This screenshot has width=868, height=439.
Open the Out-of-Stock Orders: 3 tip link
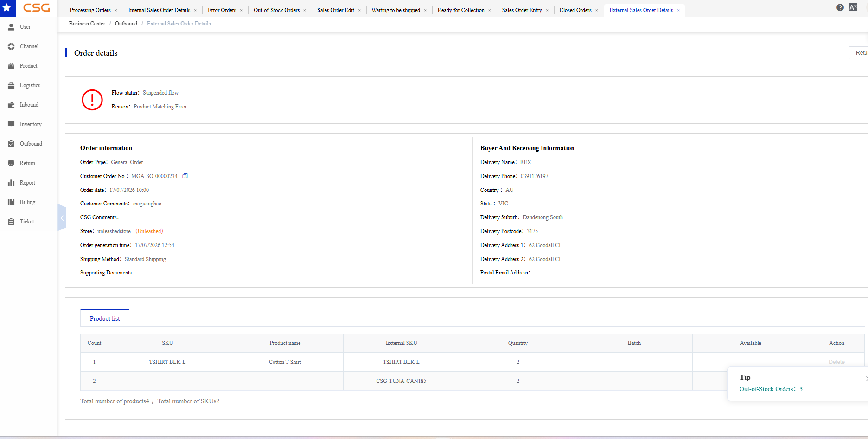[x=771, y=389]
